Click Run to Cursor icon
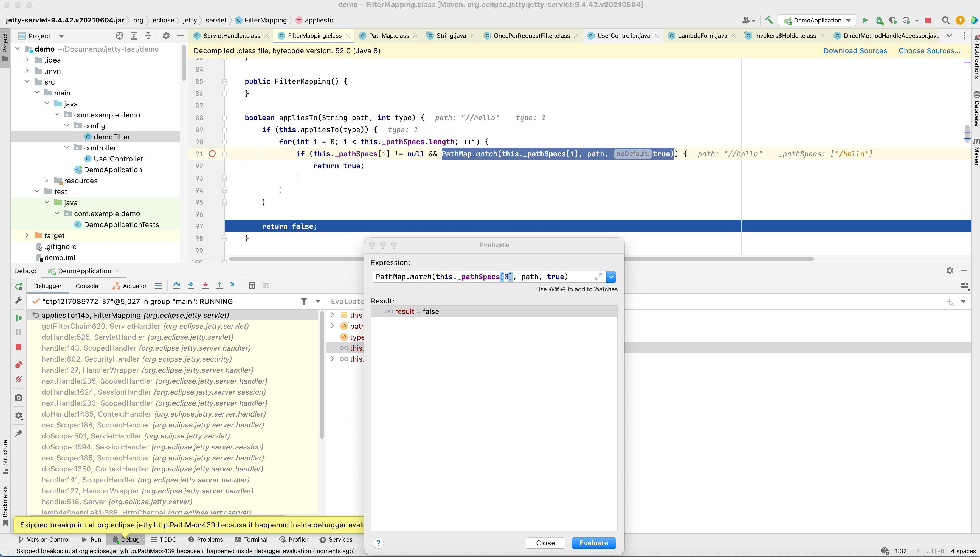This screenshot has height=557, width=980. click(234, 285)
